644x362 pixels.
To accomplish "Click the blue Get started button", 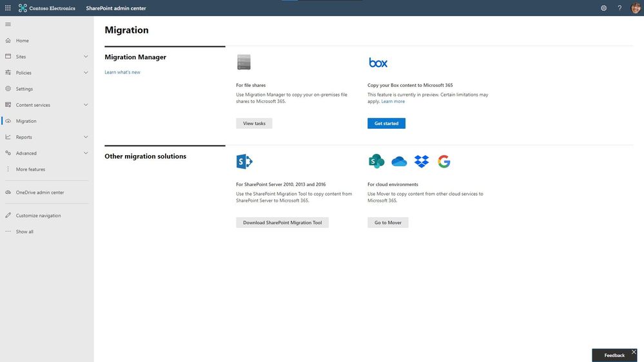I will pos(386,123).
